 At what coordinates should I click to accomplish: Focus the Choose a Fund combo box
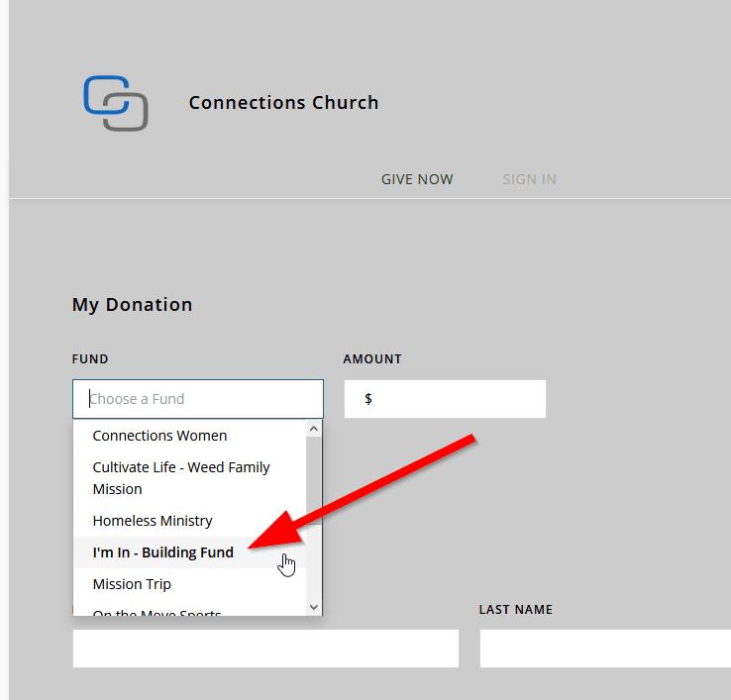coord(198,399)
